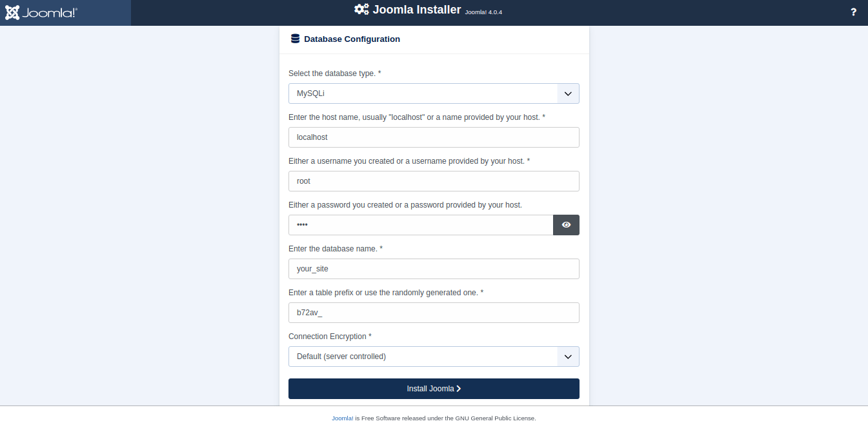
Task: Click into the masked password field
Action: coord(421,225)
